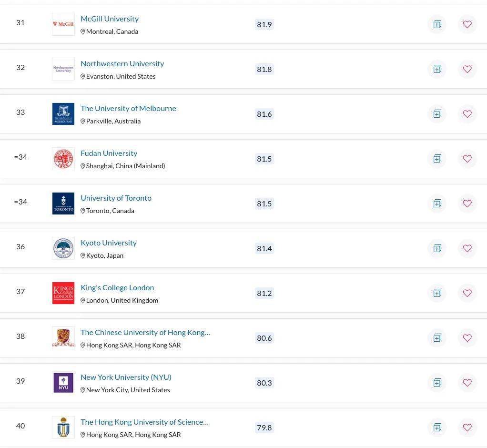Open Northwestern University profile link
The height and width of the screenshot is (448, 487).
[x=122, y=63]
